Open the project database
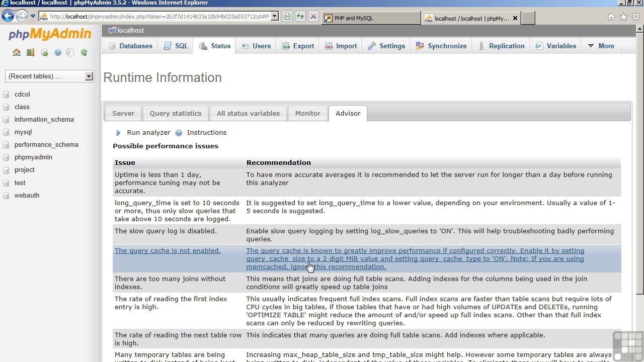The height and width of the screenshot is (362, 644). point(24,169)
